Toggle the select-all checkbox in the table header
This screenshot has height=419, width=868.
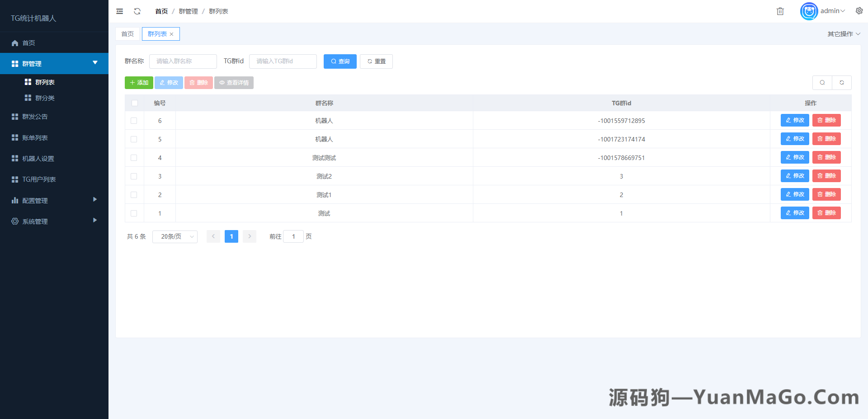point(134,103)
